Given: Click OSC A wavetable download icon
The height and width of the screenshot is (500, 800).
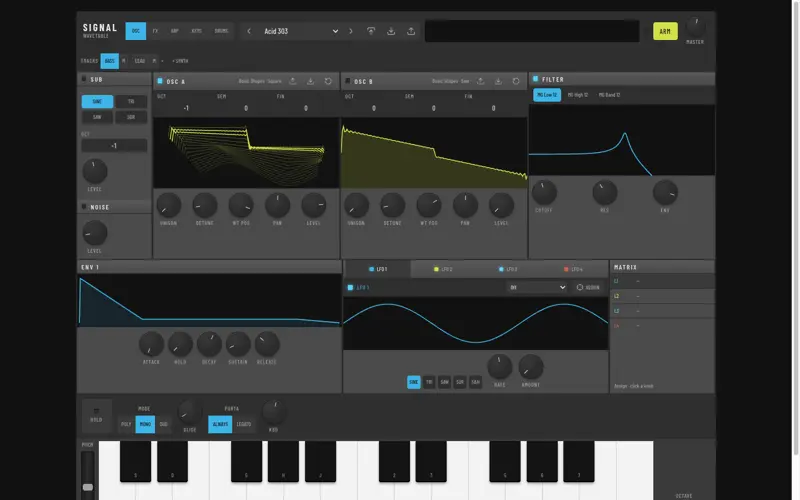Looking at the screenshot, I should click(310, 81).
